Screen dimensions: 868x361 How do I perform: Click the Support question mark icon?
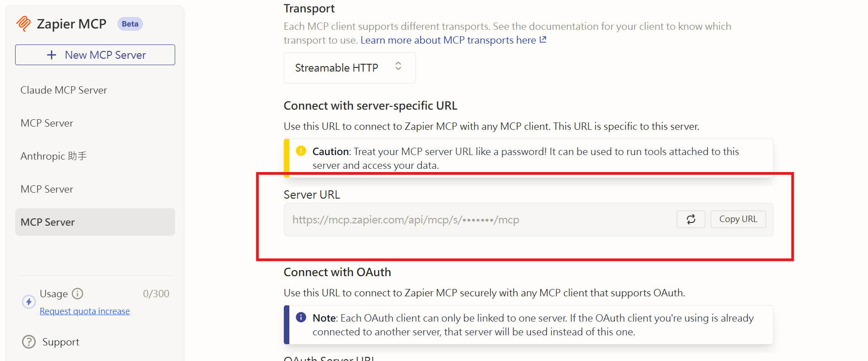point(29,342)
